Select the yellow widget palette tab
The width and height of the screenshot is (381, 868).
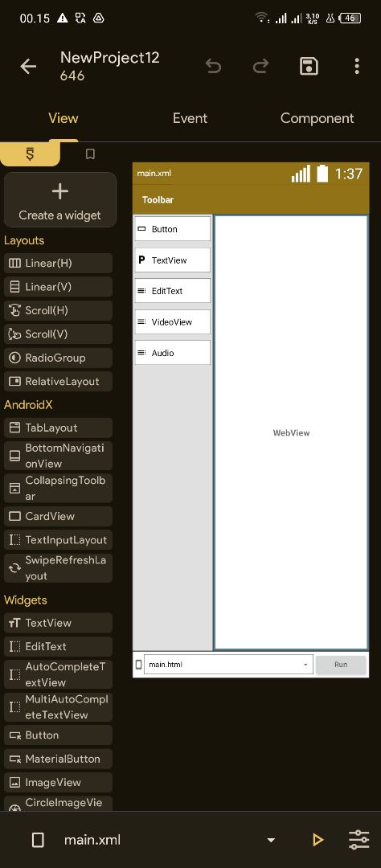pyautogui.click(x=30, y=154)
